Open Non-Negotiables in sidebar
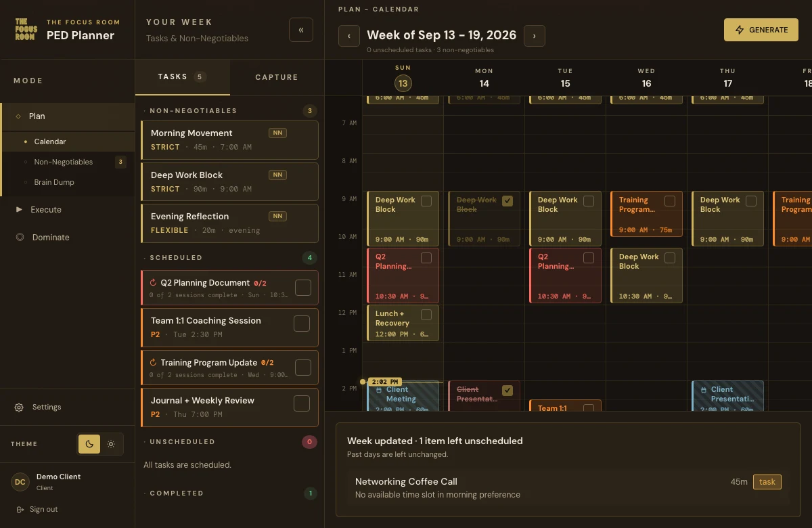Viewport: 812px width, 528px height. 68,162
